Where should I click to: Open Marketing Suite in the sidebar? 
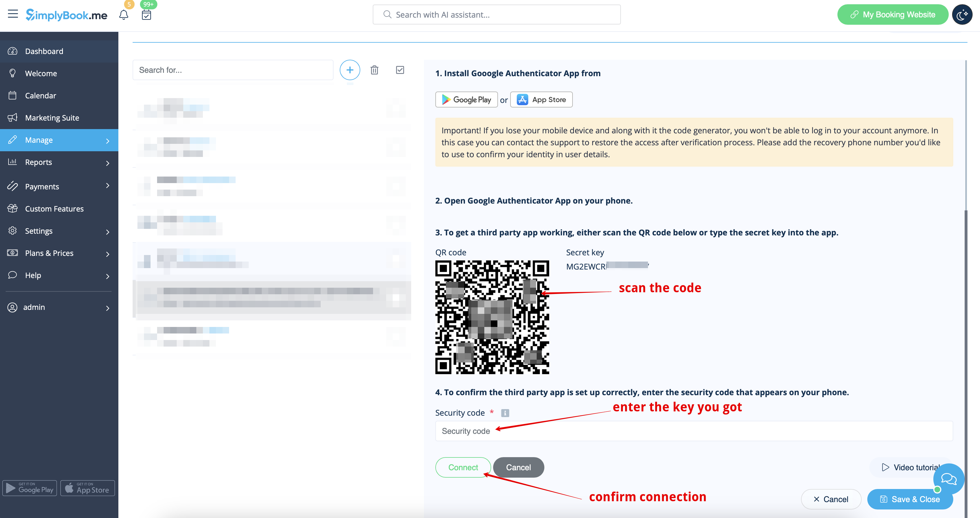coord(59,118)
